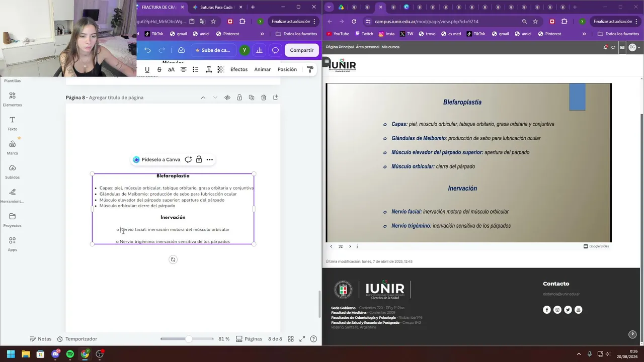Open the Elementos side panel
This screenshot has height=362, width=644.
click(12, 100)
